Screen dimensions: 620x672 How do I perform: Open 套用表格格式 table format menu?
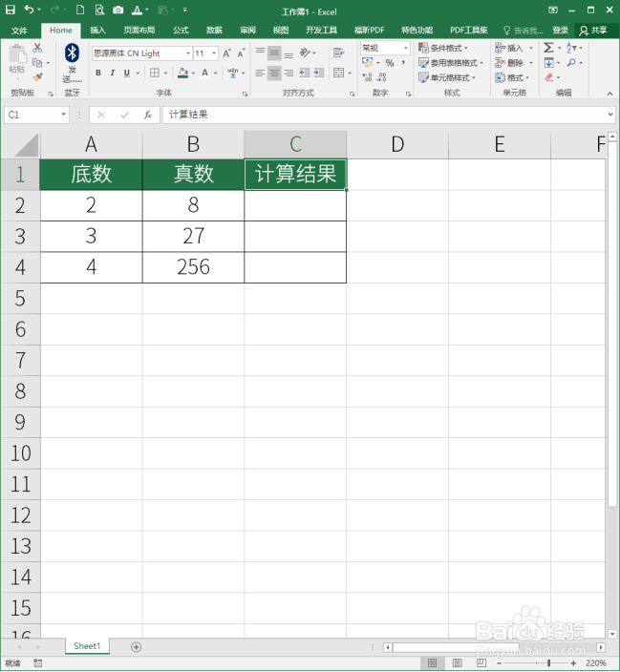pos(451,63)
